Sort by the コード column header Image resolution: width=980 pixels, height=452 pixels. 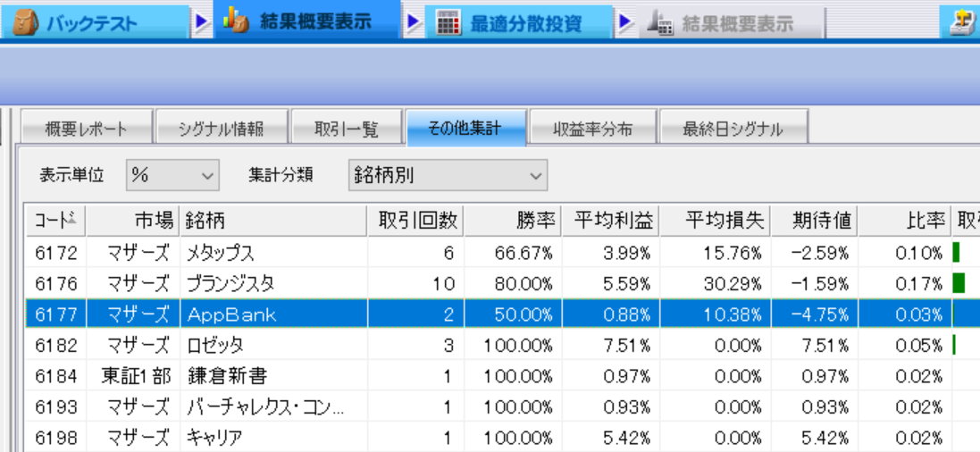[55, 220]
